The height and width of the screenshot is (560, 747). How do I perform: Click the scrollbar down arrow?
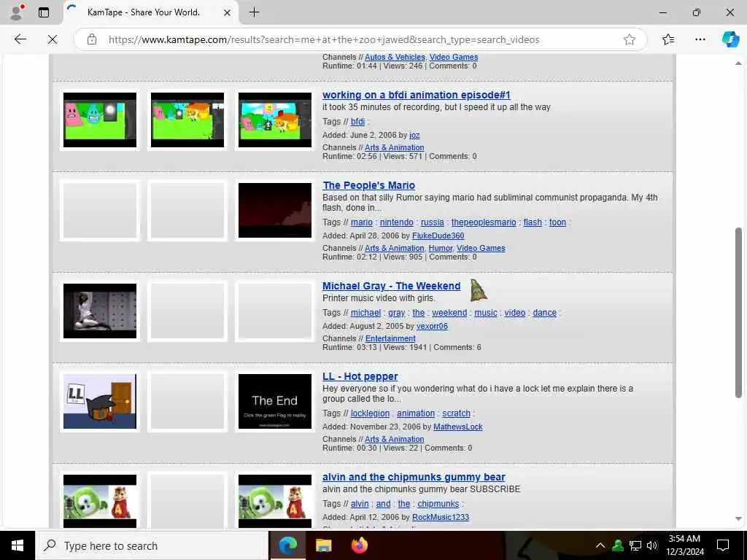pyautogui.click(x=738, y=518)
